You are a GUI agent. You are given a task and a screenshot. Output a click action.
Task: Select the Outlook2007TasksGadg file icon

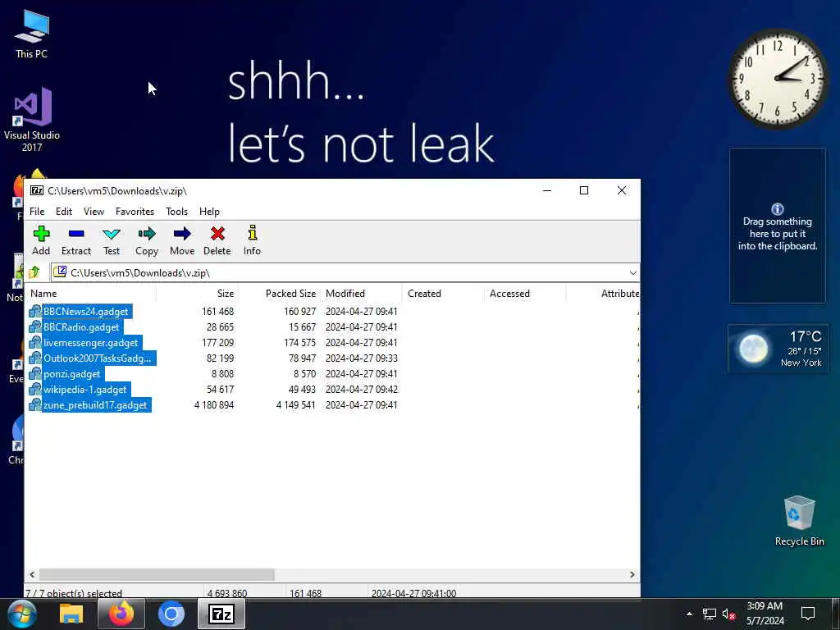[x=35, y=358]
